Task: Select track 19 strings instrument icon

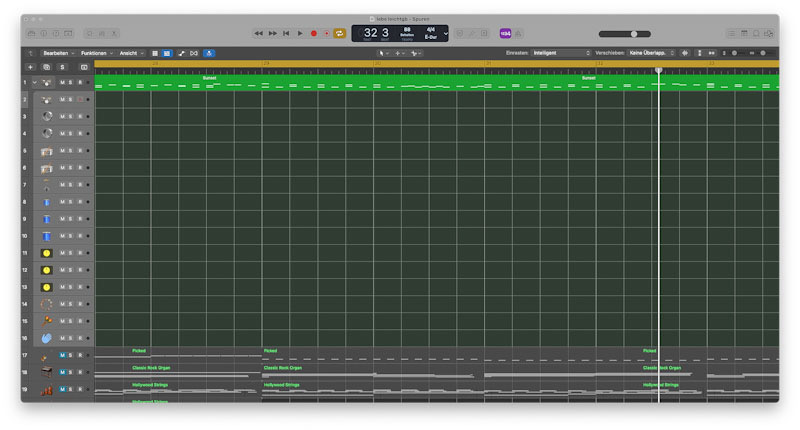Action: pos(46,390)
